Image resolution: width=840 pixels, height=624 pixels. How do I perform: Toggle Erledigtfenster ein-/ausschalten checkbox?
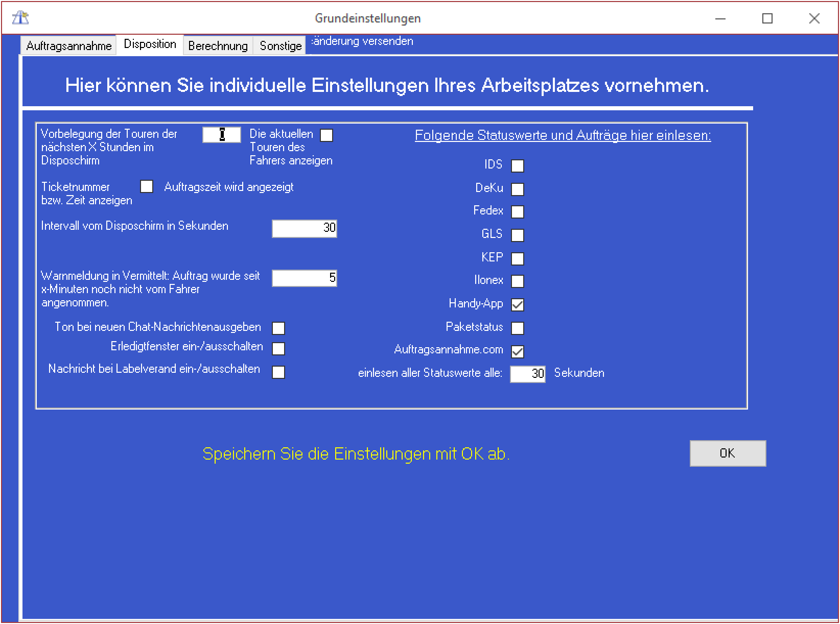click(278, 348)
